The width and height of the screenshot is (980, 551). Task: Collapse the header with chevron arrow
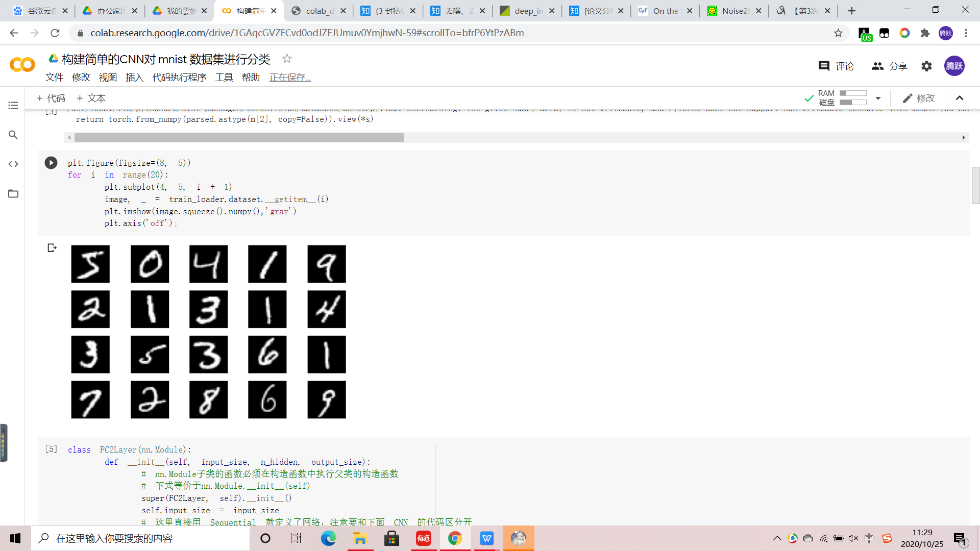(x=960, y=98)
